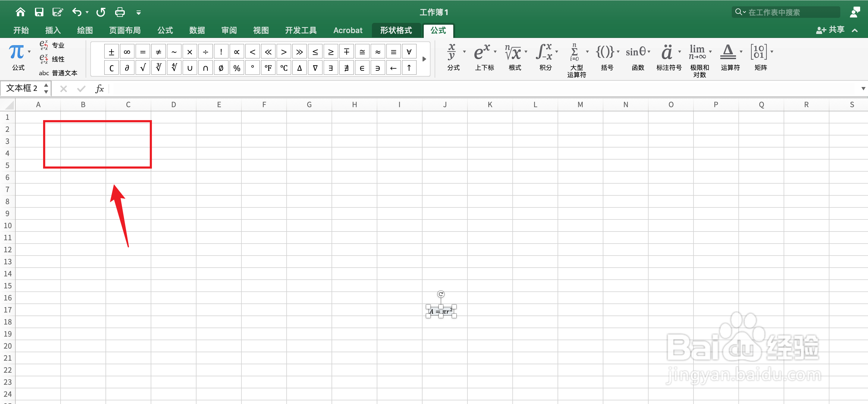Click the 共享 share button
The image size is (868, 404).
[830, 30]
